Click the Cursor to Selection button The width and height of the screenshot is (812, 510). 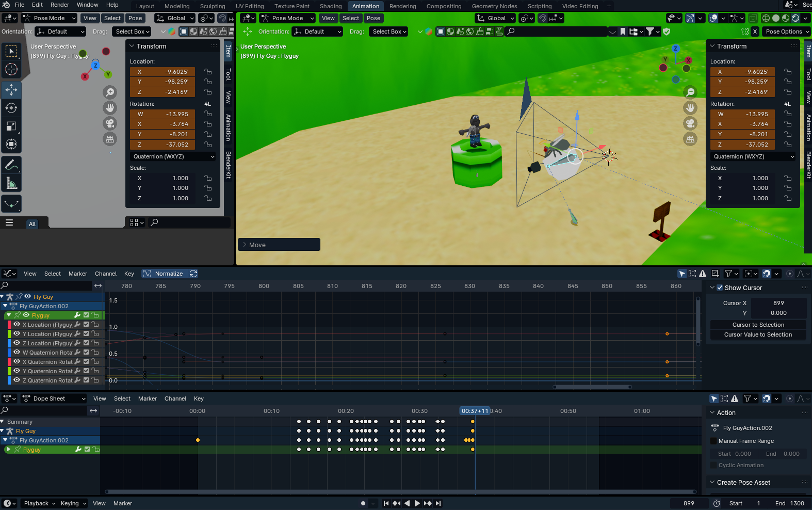coord(758,325)
